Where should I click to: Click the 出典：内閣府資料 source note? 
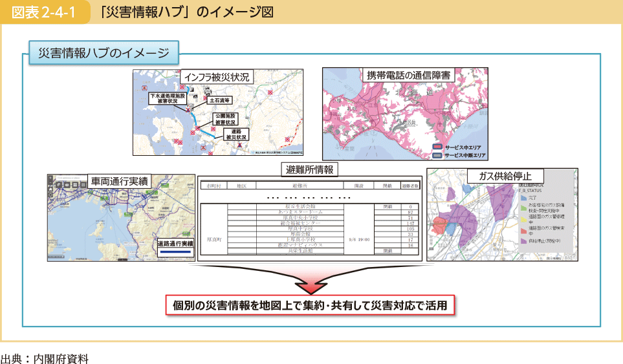(x=45, y=358)
